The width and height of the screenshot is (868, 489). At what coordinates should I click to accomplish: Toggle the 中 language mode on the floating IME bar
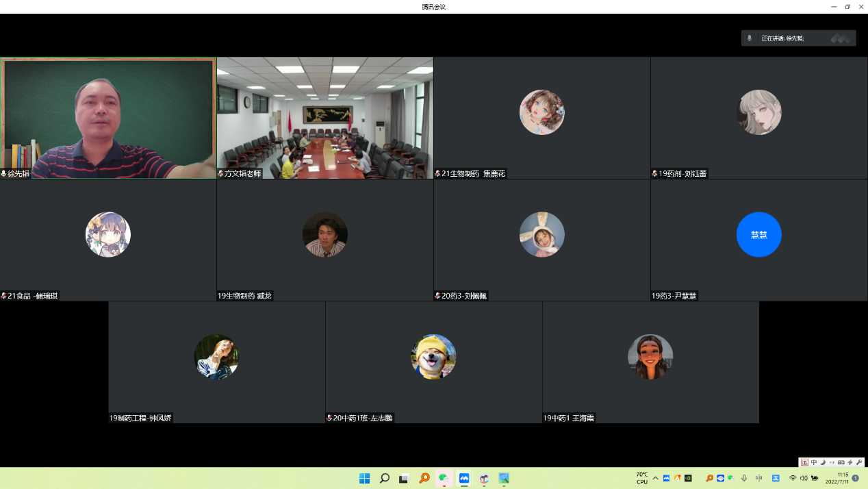tap(813, 462)
